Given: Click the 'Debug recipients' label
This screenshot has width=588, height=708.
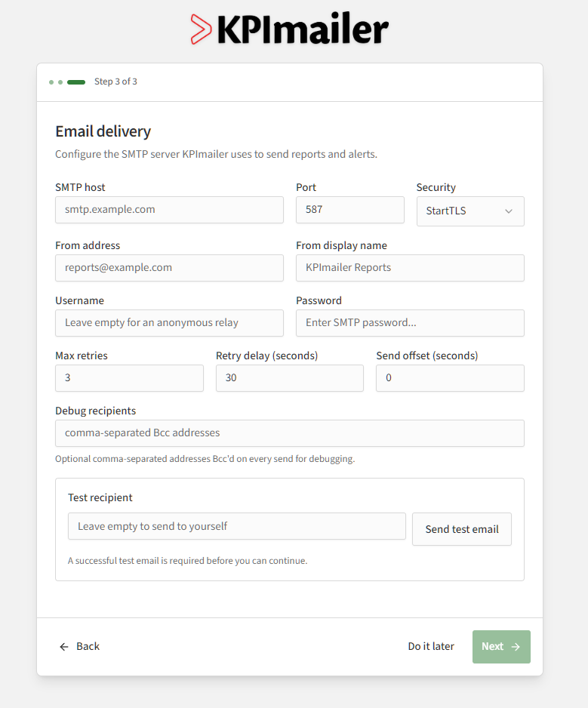Looking at the screenshot, I should pyautogui.click(x=95, y=411).
